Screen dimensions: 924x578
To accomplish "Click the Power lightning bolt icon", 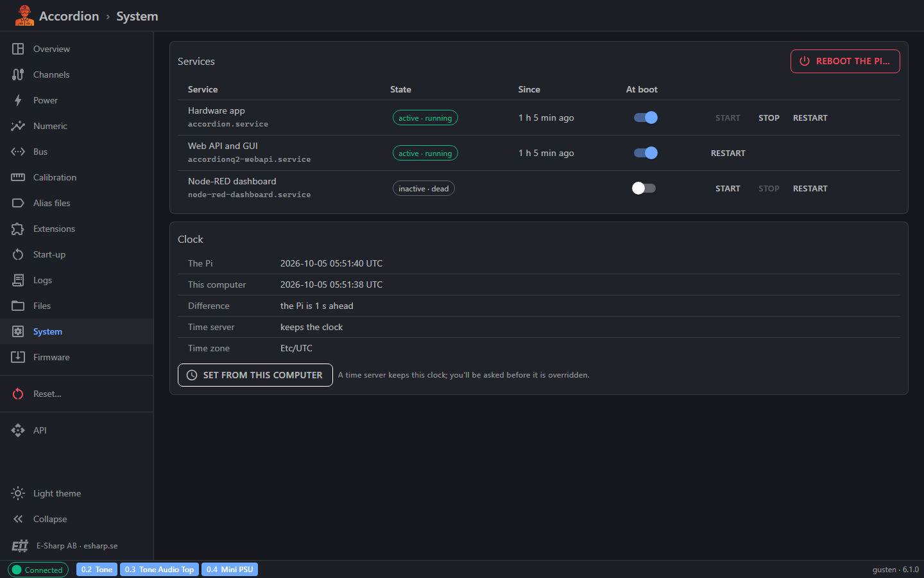I will 18,100.
